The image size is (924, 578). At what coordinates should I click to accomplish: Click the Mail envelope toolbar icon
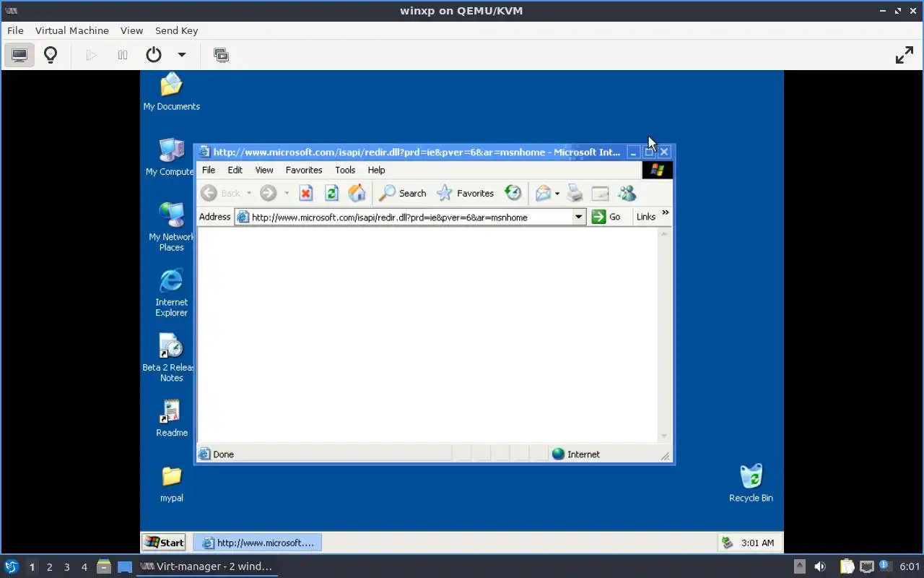(x=543, y=193)
